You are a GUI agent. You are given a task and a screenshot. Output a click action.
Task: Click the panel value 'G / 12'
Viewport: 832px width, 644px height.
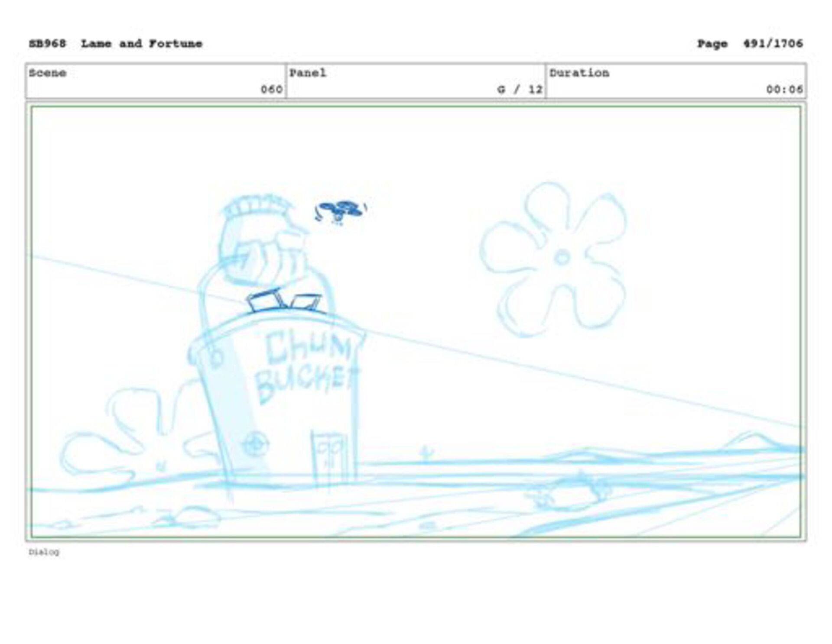click(x=520, y=90)
